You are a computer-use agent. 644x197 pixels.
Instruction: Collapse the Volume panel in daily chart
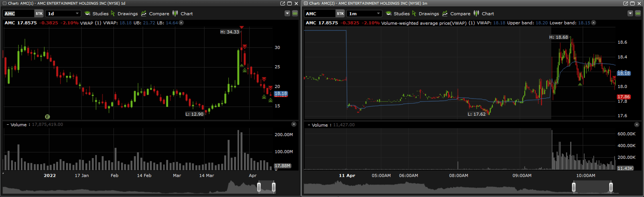pos(8,125)
